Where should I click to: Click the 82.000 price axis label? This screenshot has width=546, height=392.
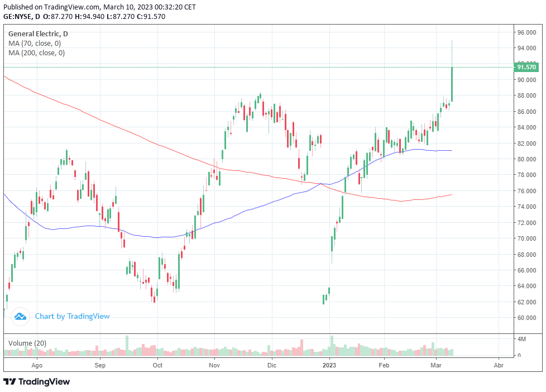coord(526,144)
